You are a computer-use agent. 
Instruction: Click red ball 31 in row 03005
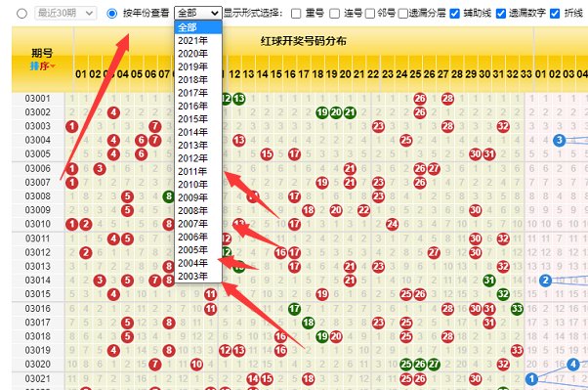coord(489,154)
